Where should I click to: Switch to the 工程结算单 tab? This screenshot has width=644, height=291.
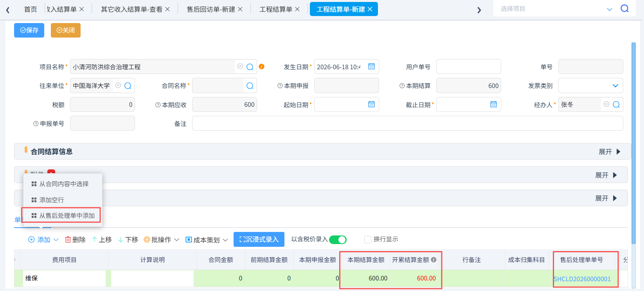[276, 9]
